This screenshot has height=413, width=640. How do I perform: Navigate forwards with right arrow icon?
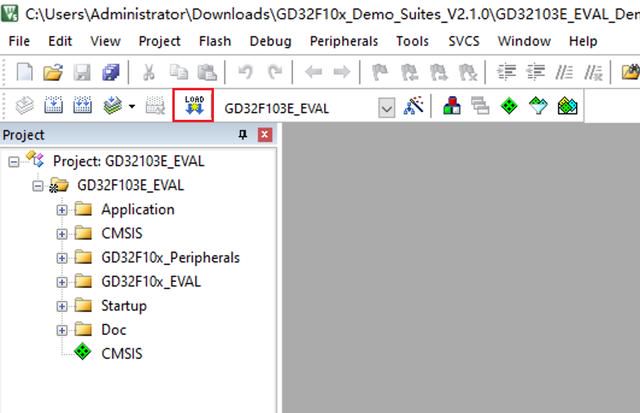tap(342, 72)
